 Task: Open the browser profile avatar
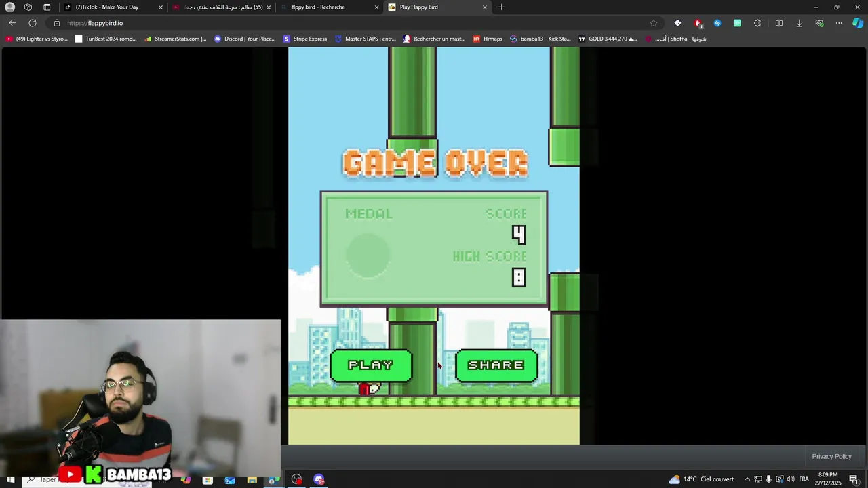point(10,7)
